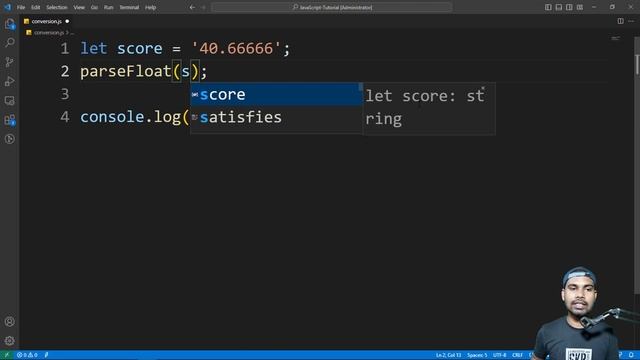
Task: Click the '40.66666' string on line 1
Action: click(x=236, y=49)
